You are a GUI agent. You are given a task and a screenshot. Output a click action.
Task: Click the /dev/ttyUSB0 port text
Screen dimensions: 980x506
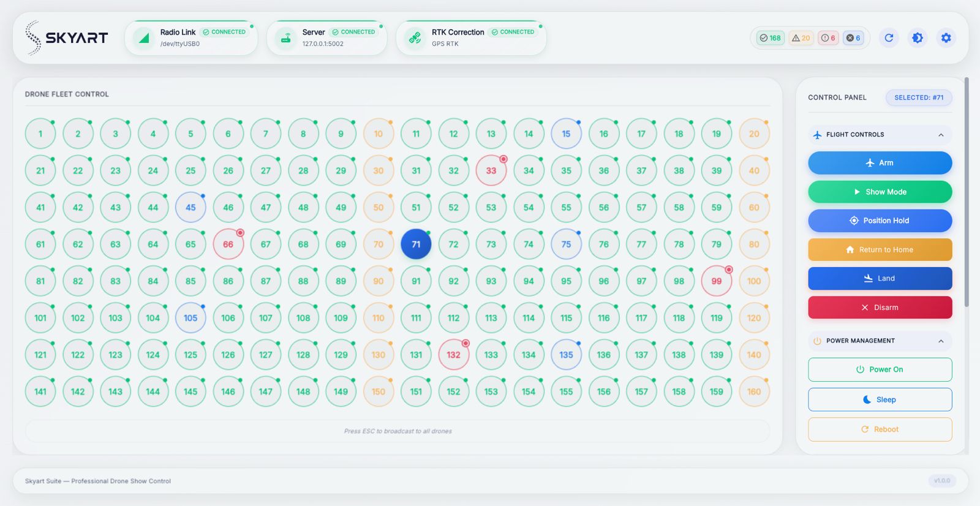pyautogui.click(x=180, y=44)
